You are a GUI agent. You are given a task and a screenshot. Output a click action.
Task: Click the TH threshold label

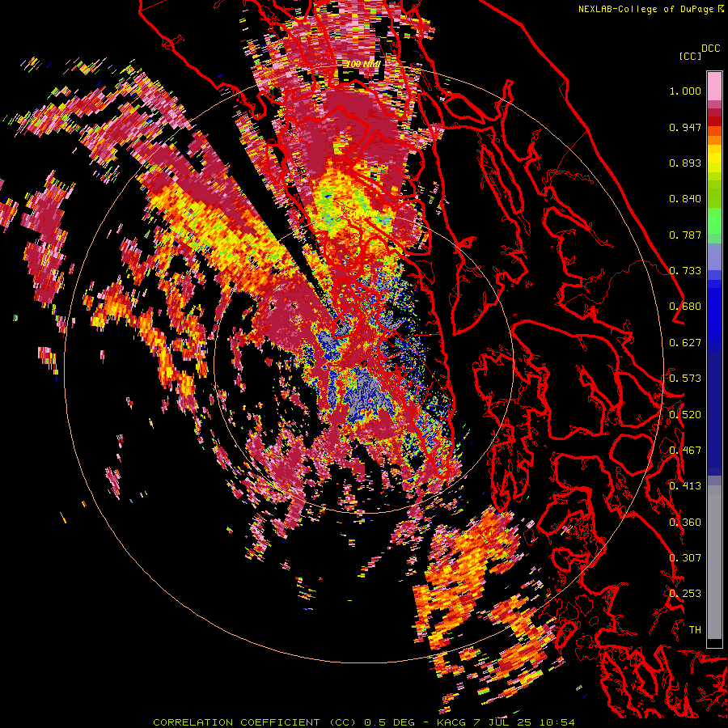click(x=695, y=630)
